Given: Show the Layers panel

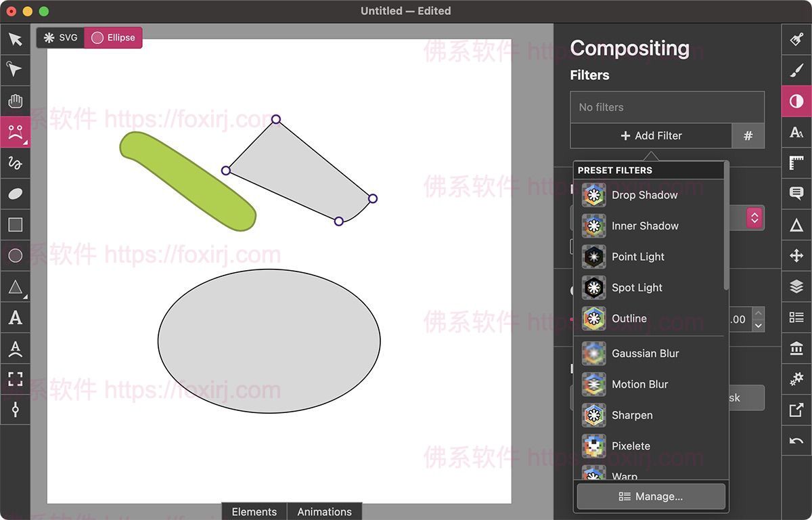Looking at the screenshot, I should point(796,286).
